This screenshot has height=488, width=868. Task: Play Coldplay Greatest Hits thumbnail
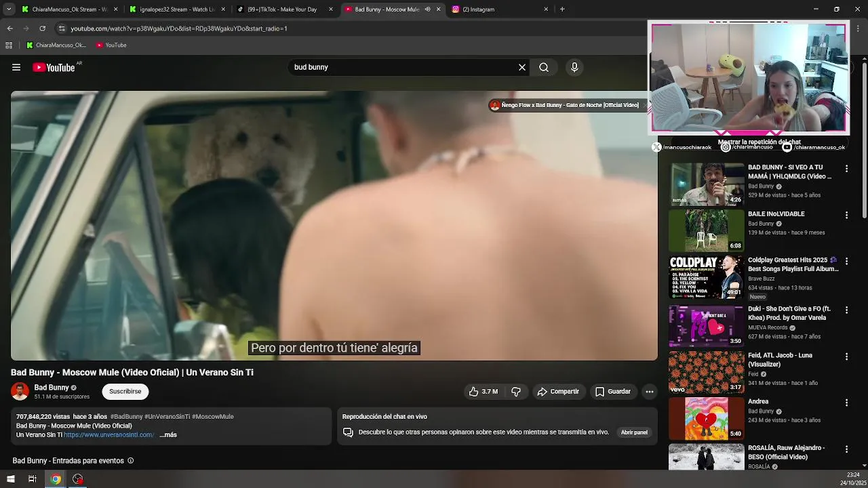tap(706, 277)
